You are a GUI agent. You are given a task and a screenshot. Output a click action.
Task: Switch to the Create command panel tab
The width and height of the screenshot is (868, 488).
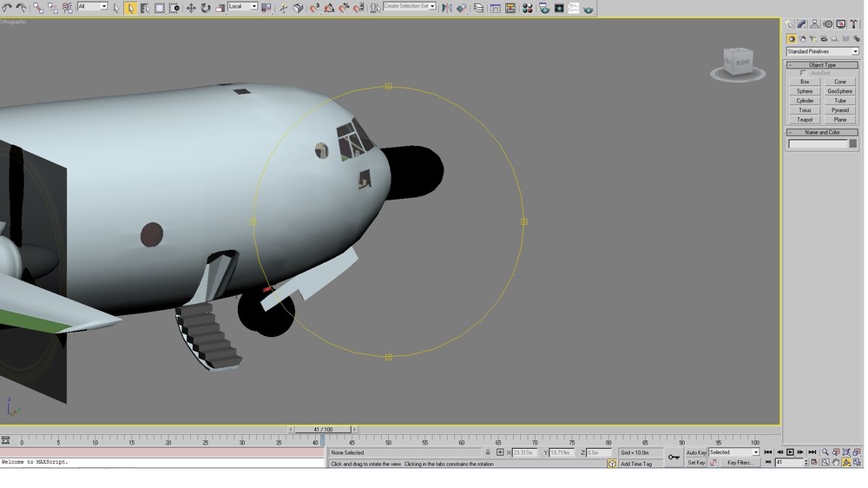coord(789,23)
